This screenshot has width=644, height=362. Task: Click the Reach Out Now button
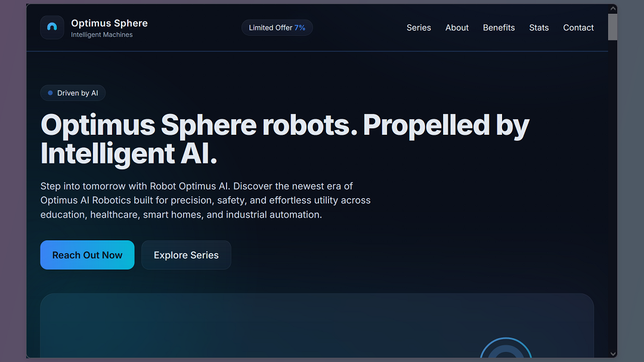coord(87,255)
